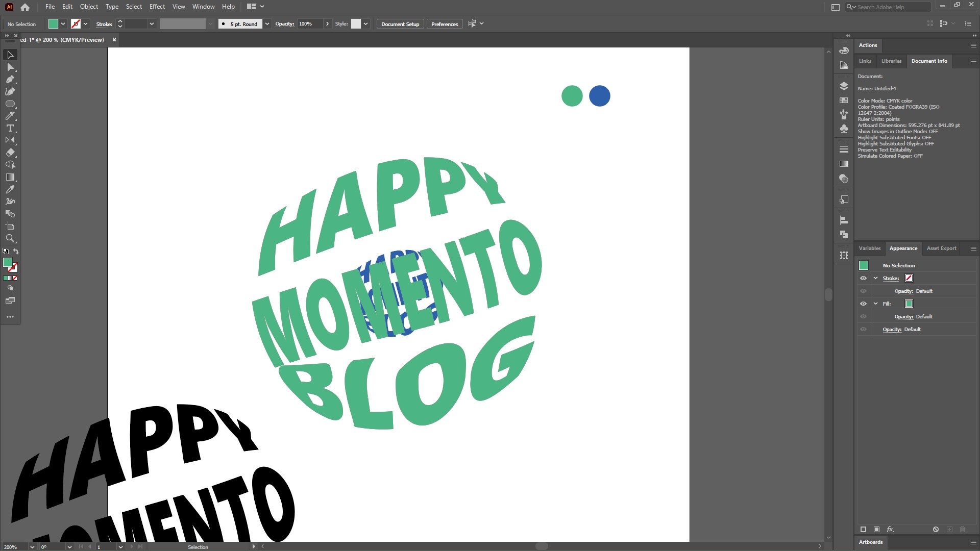
Task: Select the Eraser tool
Action: pyautogui.click(x=10, y=153)
